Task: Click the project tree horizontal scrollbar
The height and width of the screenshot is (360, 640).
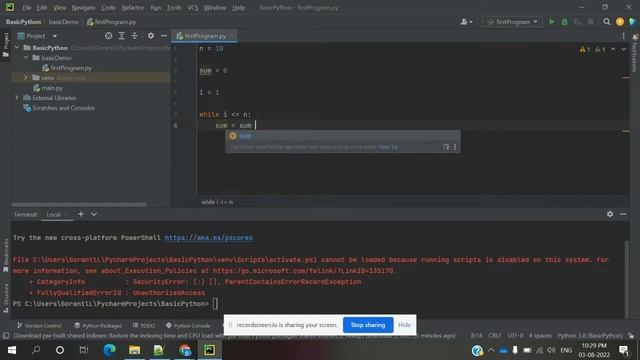Action: [79, 204]
